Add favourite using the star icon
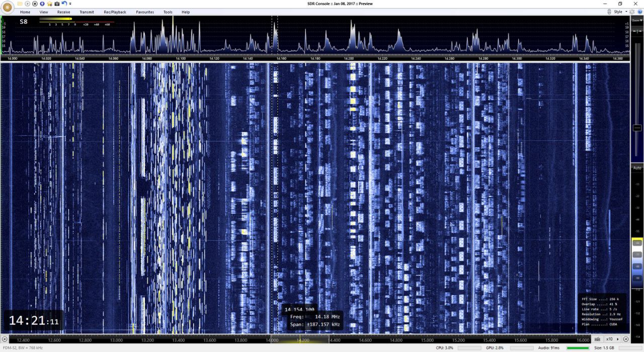 [49, 4]
